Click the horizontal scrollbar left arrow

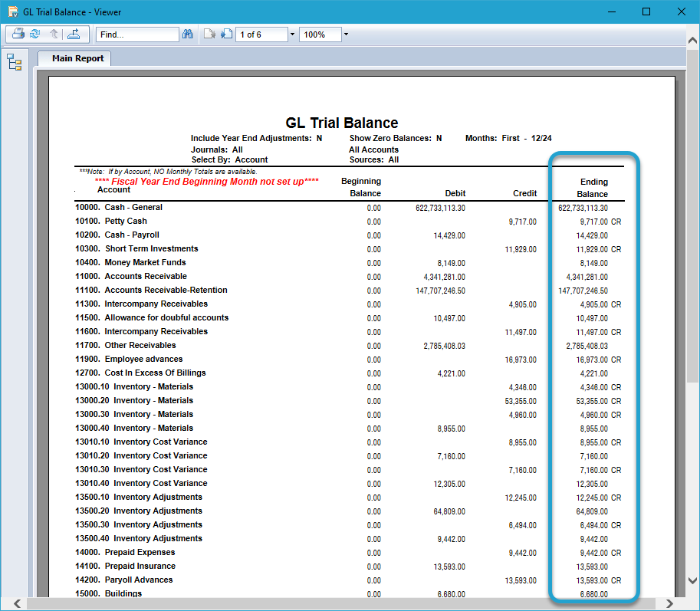(x=17, y=604)
